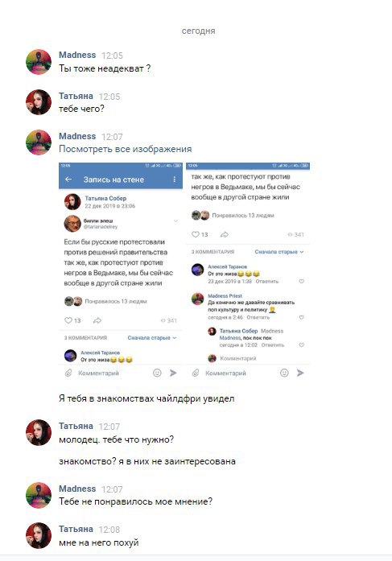This screenshot has width=392, height=561.
Task: Open Татьяна's avatar next to 'тебе чего?'
Action: point(39,102)
